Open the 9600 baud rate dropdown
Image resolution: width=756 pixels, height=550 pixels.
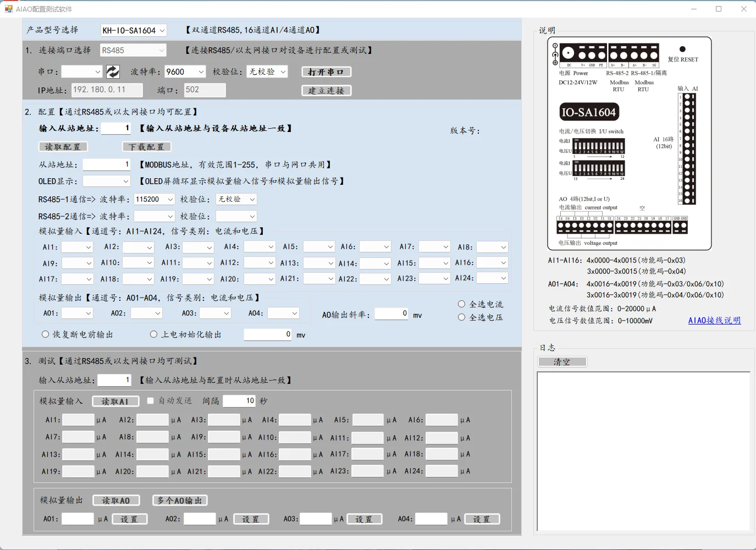[185, 71]
